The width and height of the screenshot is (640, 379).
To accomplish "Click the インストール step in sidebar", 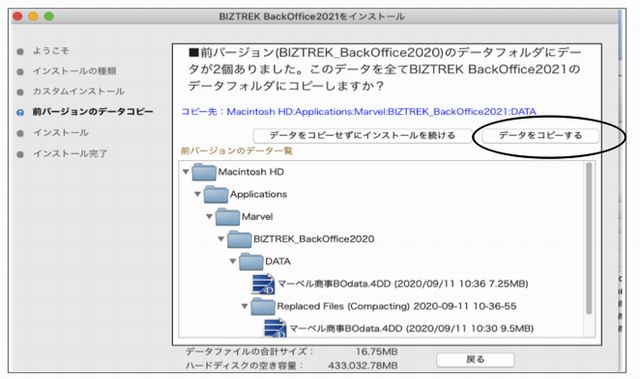I will tap(61, 133).
